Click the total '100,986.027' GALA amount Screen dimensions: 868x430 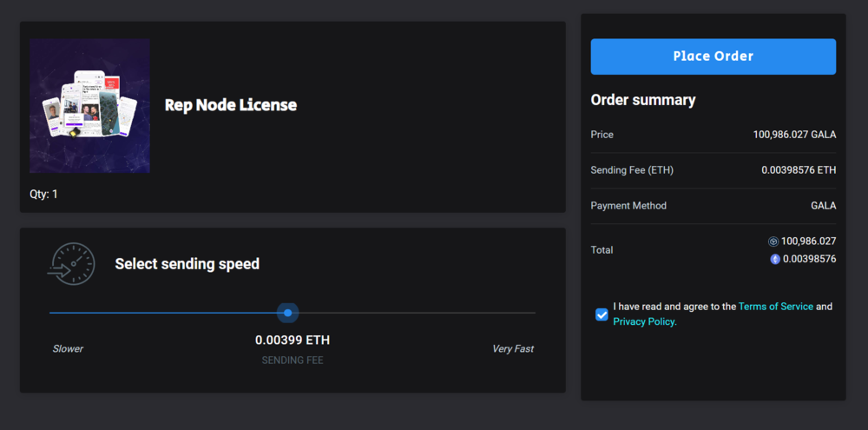coord(808,241)
